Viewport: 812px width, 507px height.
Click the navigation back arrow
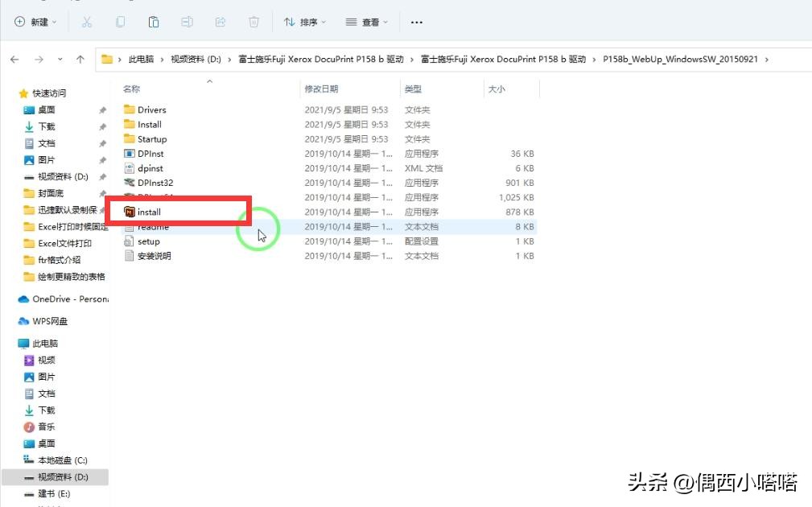16,58
